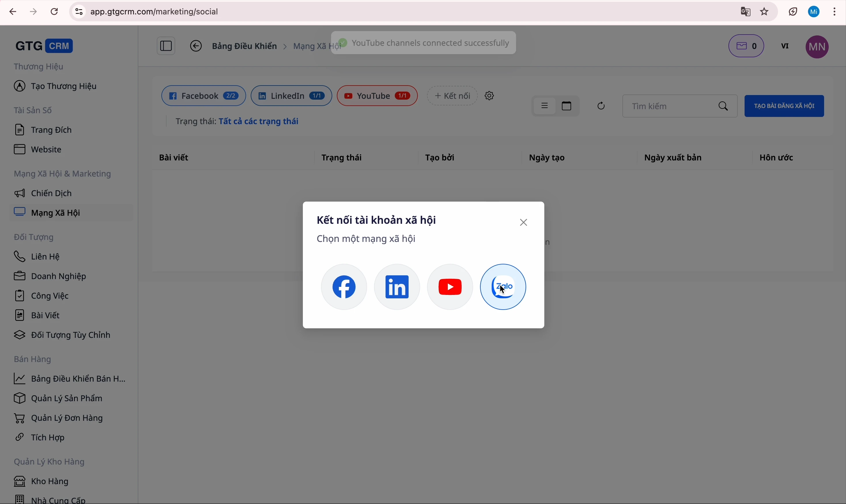Select the Zalo network option
Image resolution: width=846 pixels, height=504 pixels.
pyautogui.click(x=503, y=286)
